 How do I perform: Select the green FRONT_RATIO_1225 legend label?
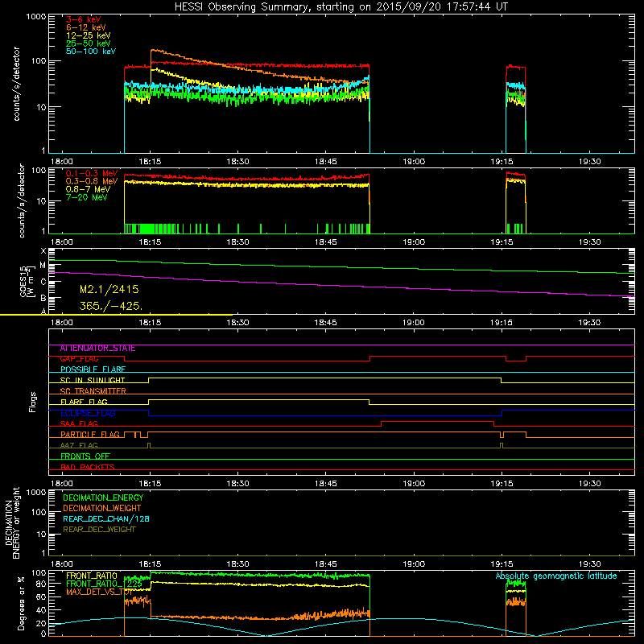click(105, 584)
